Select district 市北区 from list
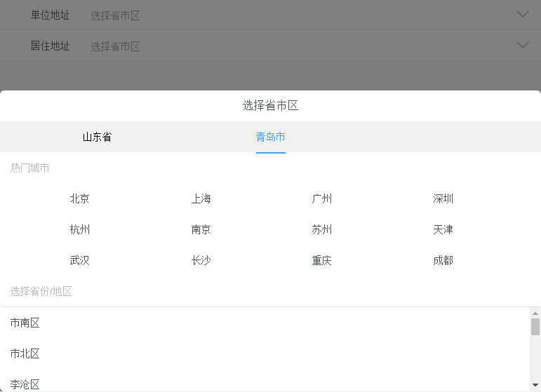This screenshot has height=392, width=541. click(25, 353)
